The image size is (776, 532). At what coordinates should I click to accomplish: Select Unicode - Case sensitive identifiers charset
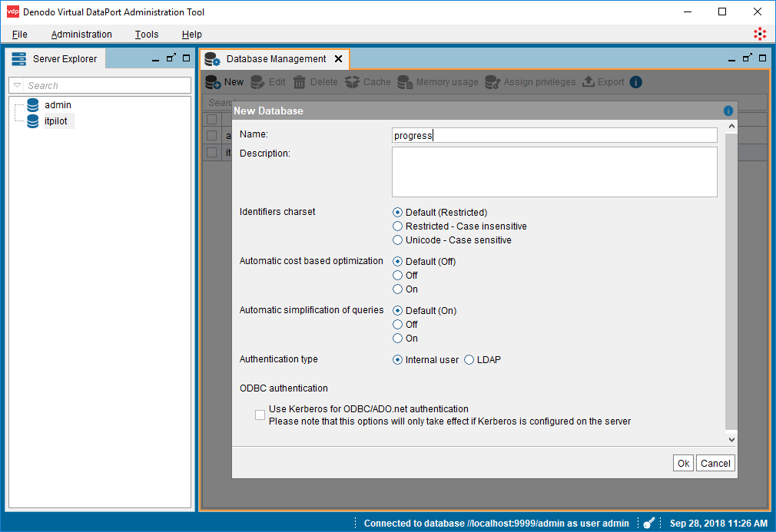(x=397, y=240)
